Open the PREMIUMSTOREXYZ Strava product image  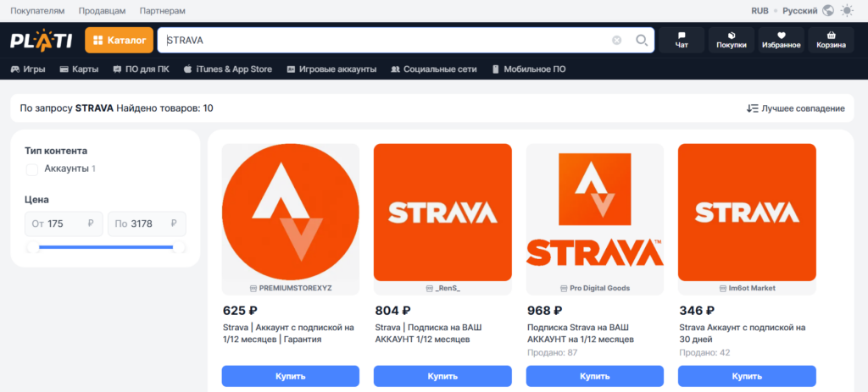point(291,213)
